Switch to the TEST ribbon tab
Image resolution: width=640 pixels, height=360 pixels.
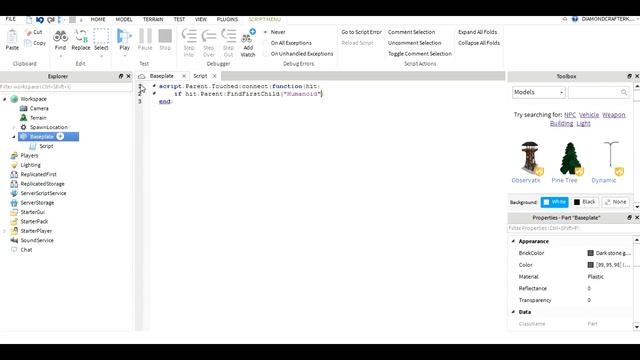tap(179, 19)
